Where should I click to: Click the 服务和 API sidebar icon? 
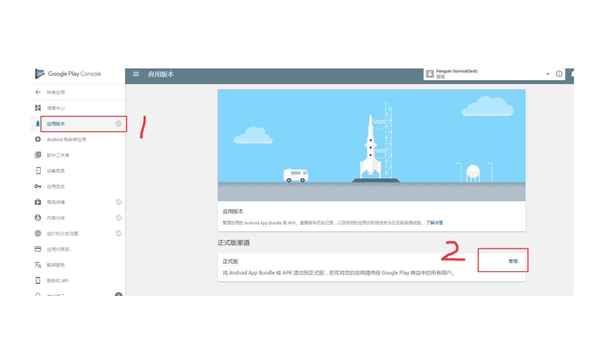tap(38, 280)
